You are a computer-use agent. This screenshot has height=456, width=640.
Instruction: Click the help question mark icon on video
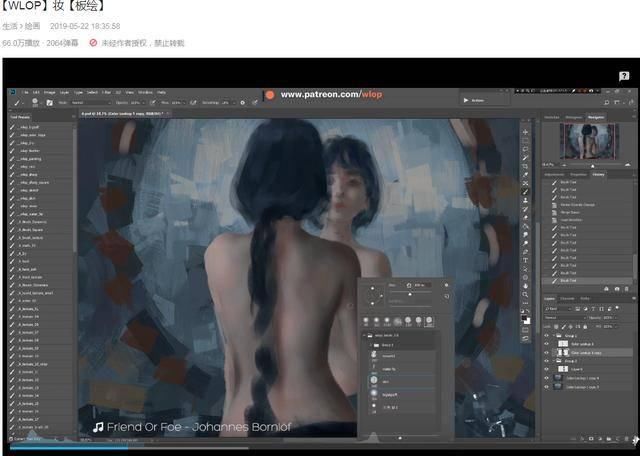point(624,76)
